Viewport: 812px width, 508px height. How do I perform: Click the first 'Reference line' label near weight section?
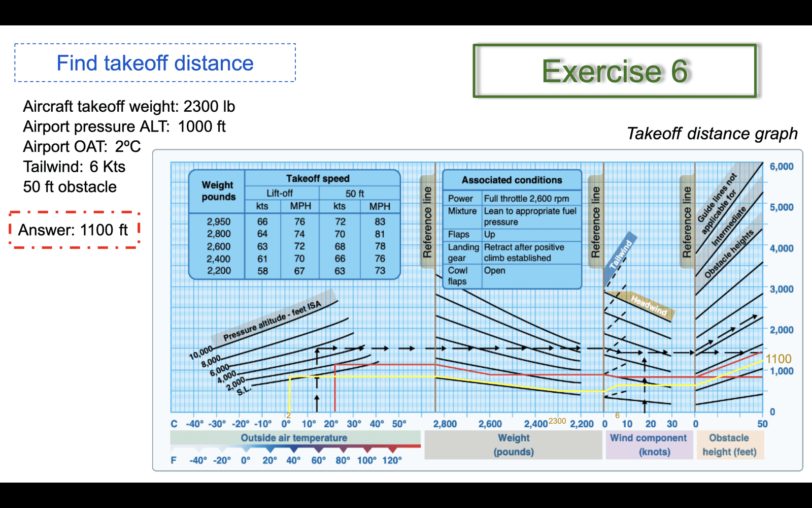[427, 222]
